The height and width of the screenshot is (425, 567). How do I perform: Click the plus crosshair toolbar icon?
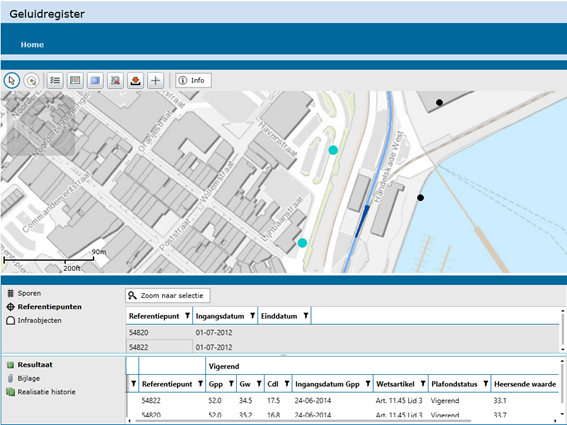pos(155,80)
